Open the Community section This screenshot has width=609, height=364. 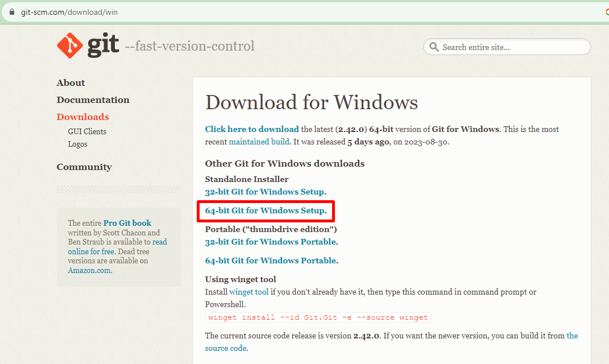click(84, 167)
